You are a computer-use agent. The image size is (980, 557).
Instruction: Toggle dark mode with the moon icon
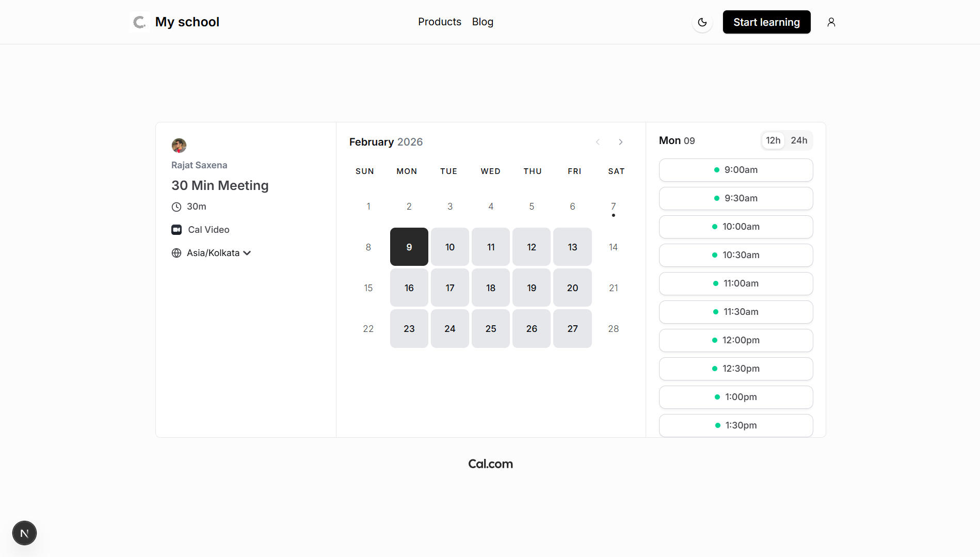coord(702,22)
